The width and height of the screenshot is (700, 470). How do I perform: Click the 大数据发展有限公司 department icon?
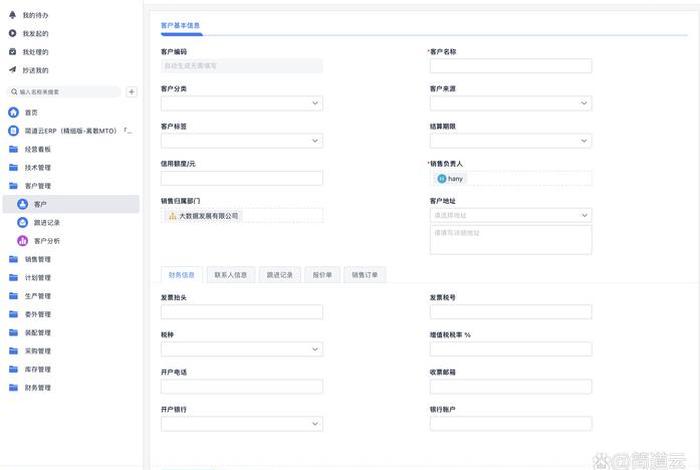[172, 216]
